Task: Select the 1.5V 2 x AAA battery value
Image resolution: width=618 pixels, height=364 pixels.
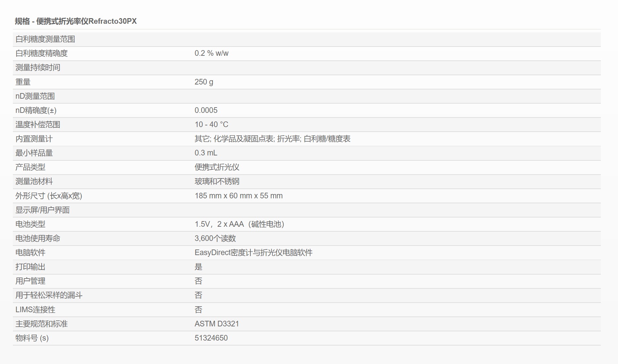Action: click(x=239, y=224)
